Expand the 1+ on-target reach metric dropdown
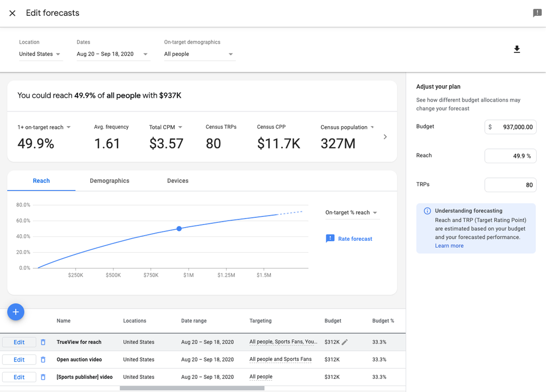 tap(69, 127)
